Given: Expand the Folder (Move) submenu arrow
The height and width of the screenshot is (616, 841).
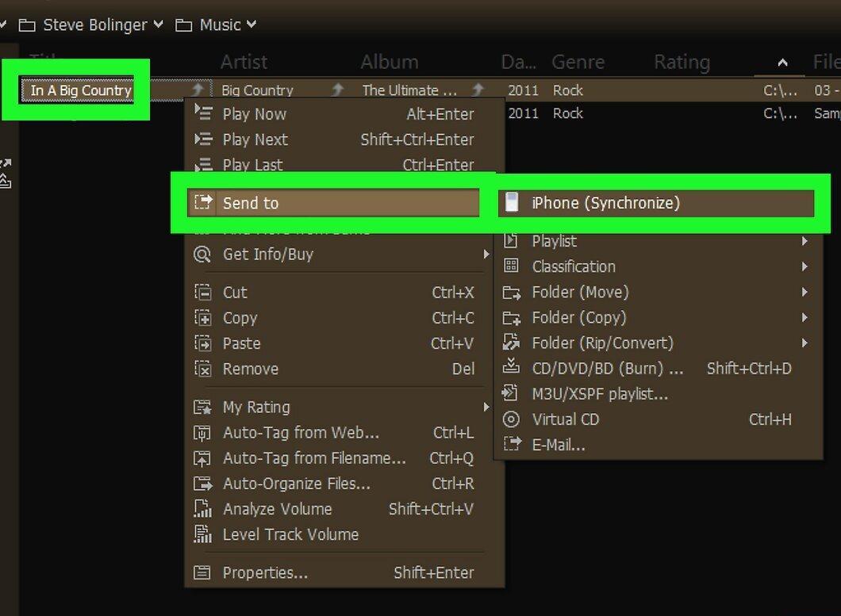Looking at the screenshot, I should point(805,292).
